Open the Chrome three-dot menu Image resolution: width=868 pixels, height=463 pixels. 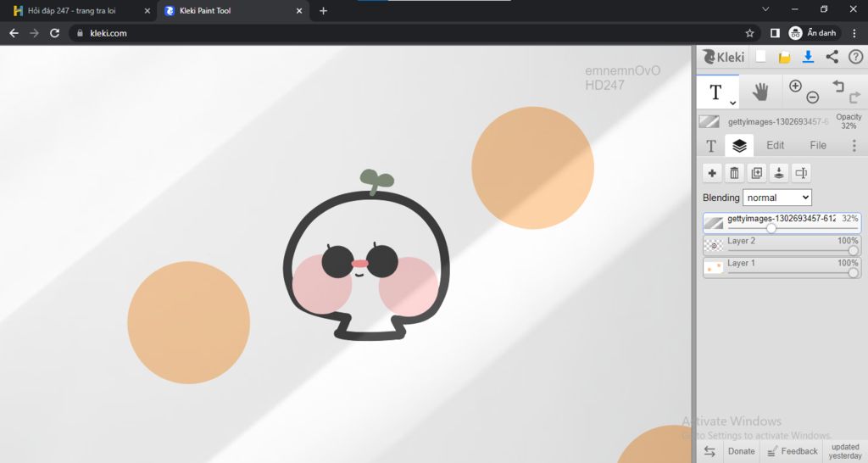[854, 33]
